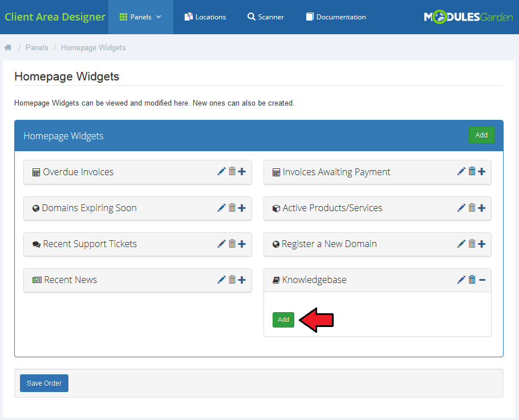Click the home icon in breadcrumb
Viewport: 519px width, 420px height.
point(8,47)
